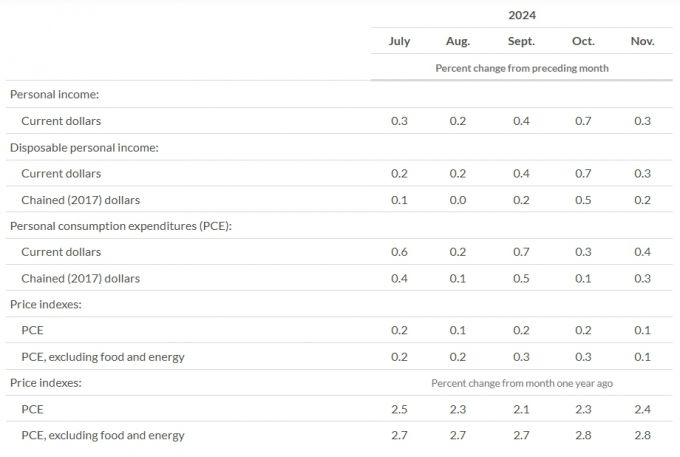Screen dimensions: 680x457
Task: Select the 0.4 value in the Nov. column
Action: tap(643, 252)
